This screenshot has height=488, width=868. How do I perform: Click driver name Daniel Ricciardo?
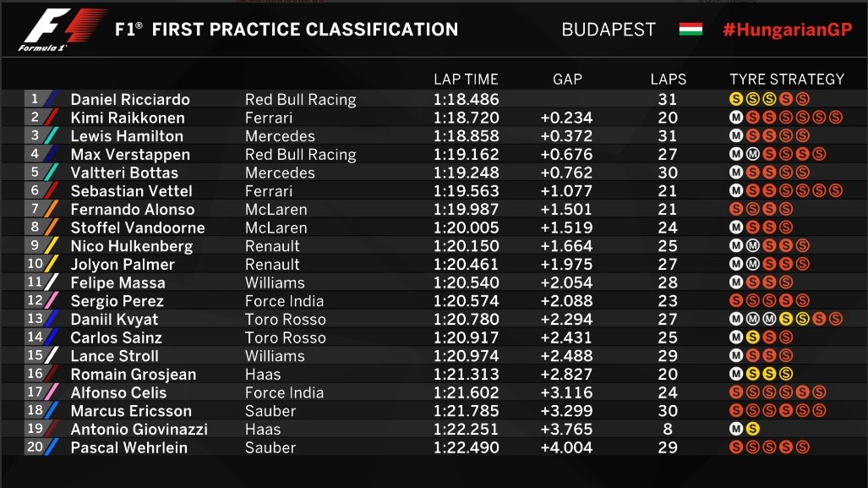130,100
